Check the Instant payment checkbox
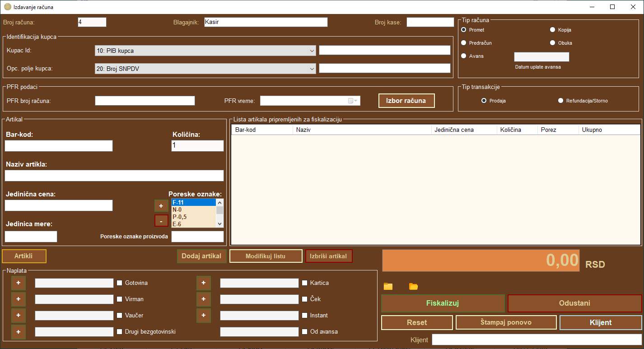 [x=305, y=316]
